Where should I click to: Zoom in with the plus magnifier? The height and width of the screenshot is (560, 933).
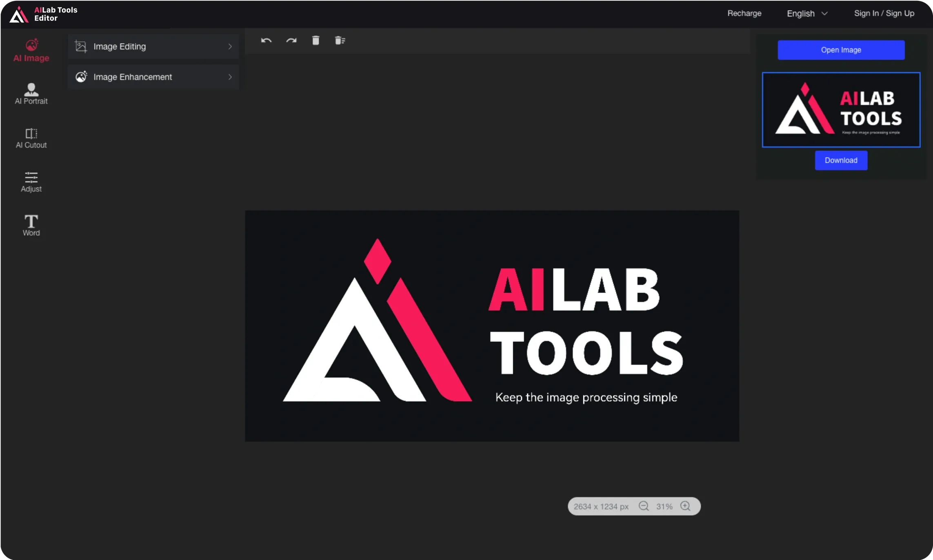(x=685, y=506)
